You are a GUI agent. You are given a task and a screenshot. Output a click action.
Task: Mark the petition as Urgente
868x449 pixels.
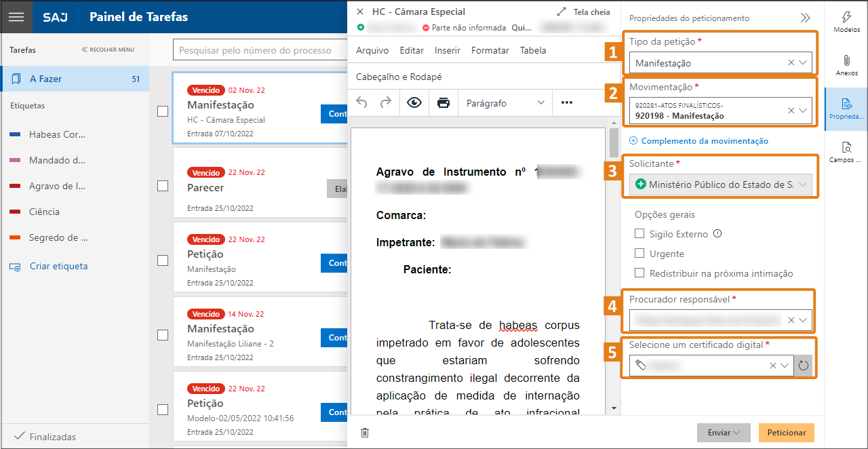click(639, 254)
